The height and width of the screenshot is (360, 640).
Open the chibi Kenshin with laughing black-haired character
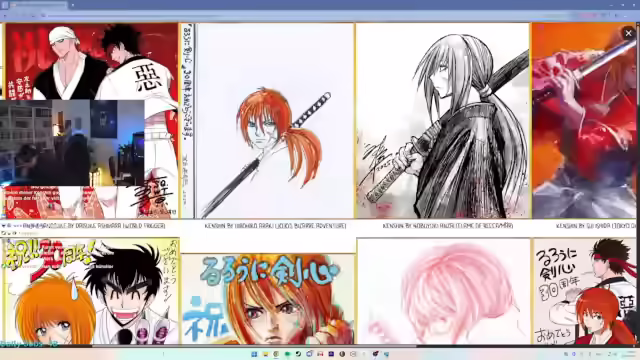[x=91, y=291]
